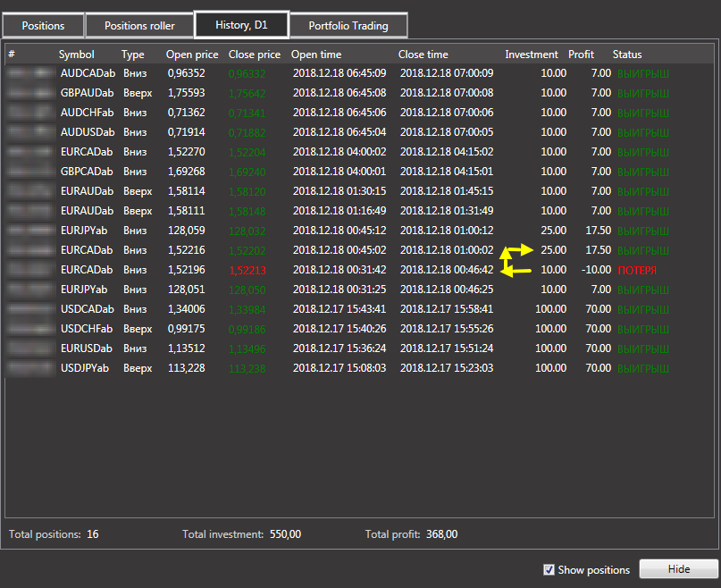Click open price 1,75593
721x588 pixels.
point(186,93)
